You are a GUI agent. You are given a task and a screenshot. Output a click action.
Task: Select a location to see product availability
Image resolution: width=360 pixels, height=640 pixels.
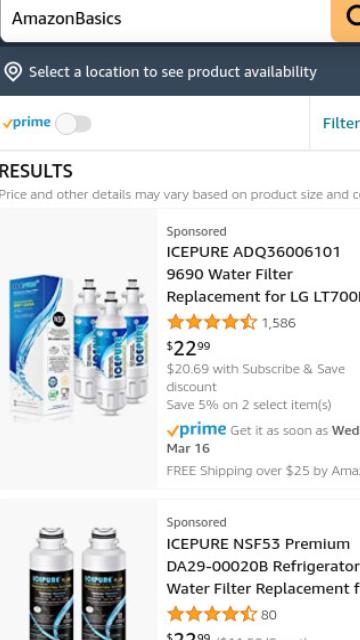tap(173, 72)
